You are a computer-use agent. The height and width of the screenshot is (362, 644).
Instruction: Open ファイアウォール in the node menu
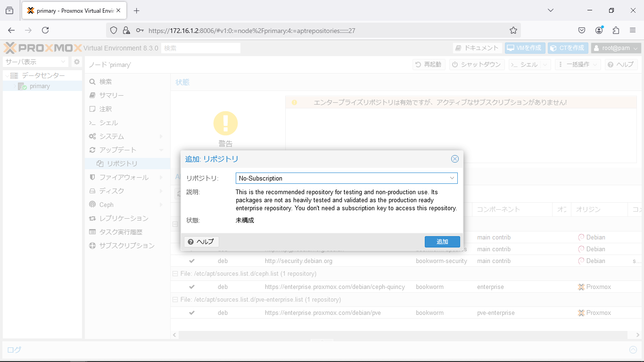127,177
